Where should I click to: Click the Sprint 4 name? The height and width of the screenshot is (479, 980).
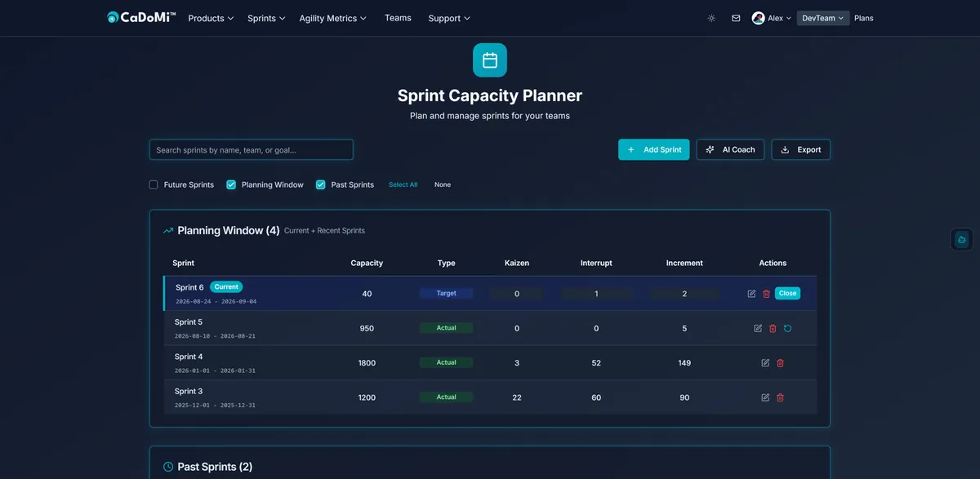(189, 357)
